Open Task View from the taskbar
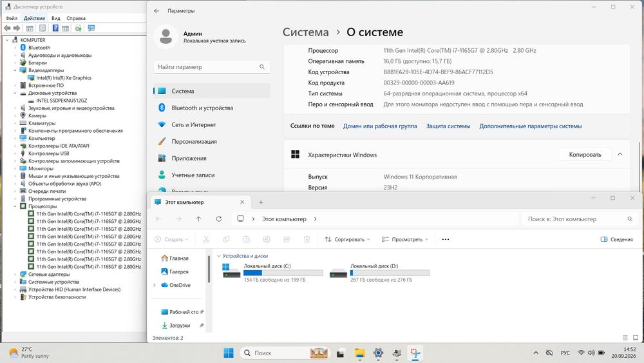 (x=341, y=353)
